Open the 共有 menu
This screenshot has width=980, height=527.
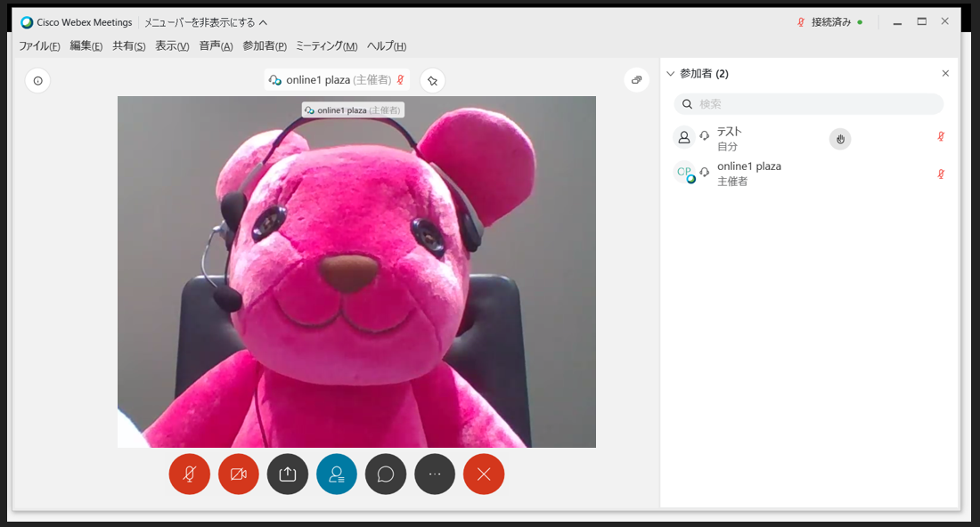[129, 46]
